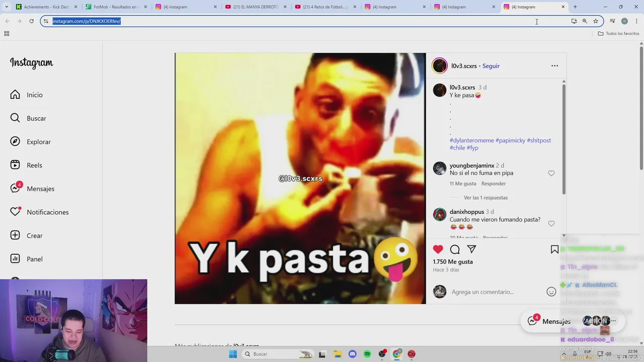Viewport: 644px width, 362px height.
Task: Open the three-dot options menu of post
Action: tap(554, 66)
